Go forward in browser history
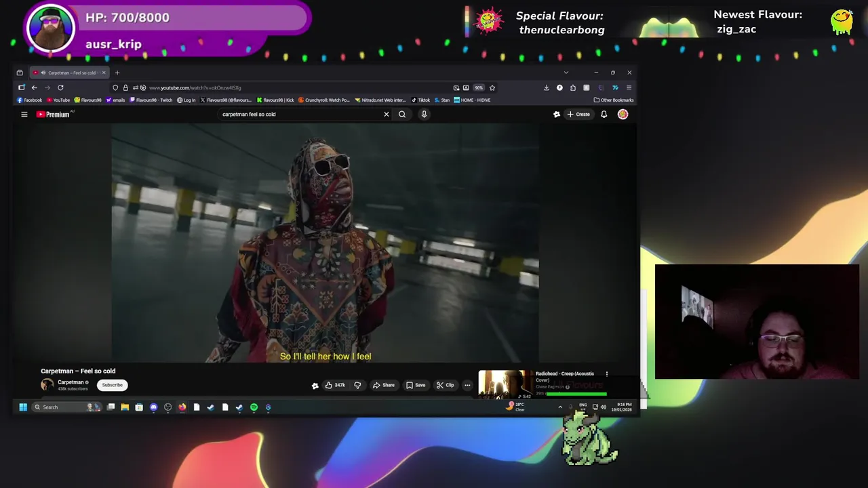 47,87
